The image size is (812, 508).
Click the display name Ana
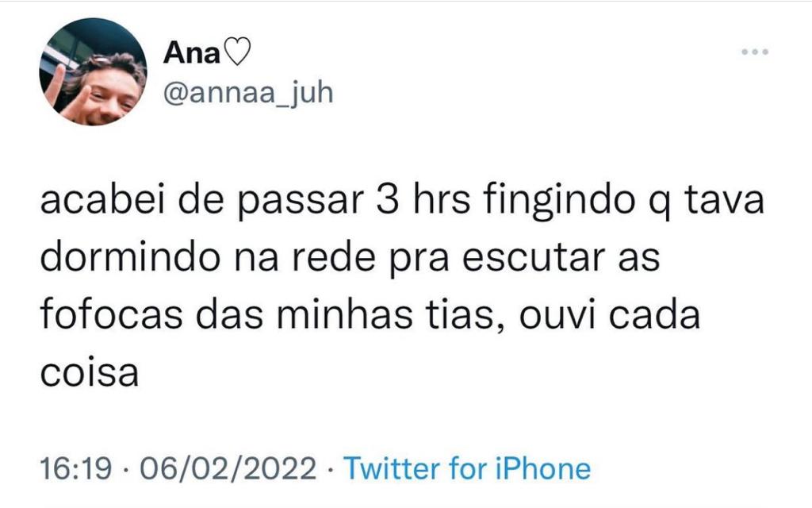[193, 54]
